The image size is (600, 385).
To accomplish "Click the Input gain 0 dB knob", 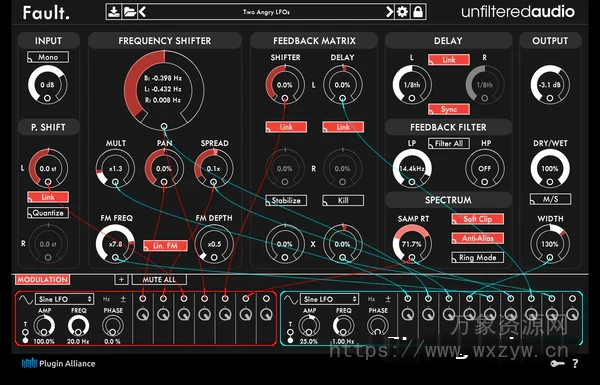I will [x=47, y=85].
